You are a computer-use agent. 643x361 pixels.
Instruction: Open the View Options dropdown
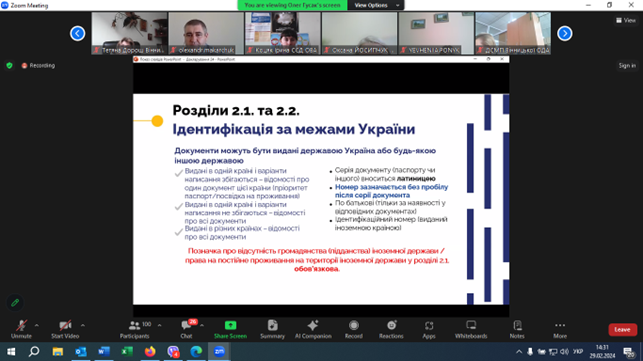pos(376,5)
